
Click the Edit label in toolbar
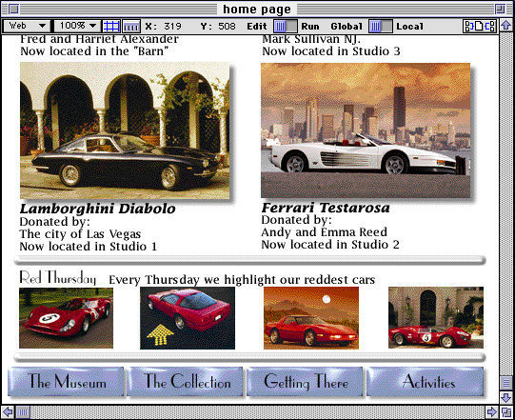(x=257, y=27)
